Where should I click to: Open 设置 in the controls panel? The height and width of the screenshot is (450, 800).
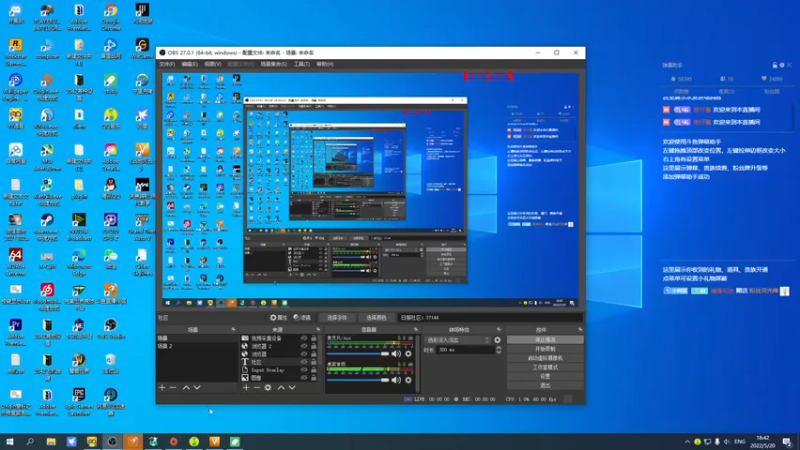coord(545,377)
